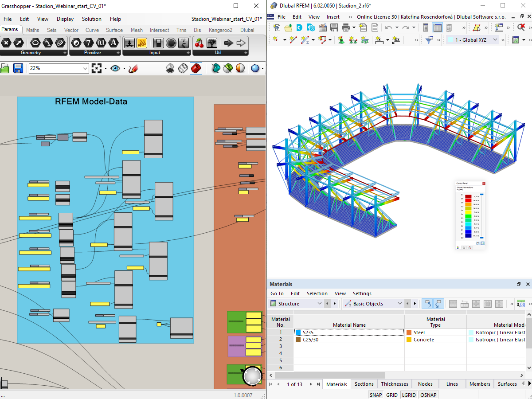Toggle wireframe preview mode icon
Viewport: 532px width, 399px height.
coord(183,68)
